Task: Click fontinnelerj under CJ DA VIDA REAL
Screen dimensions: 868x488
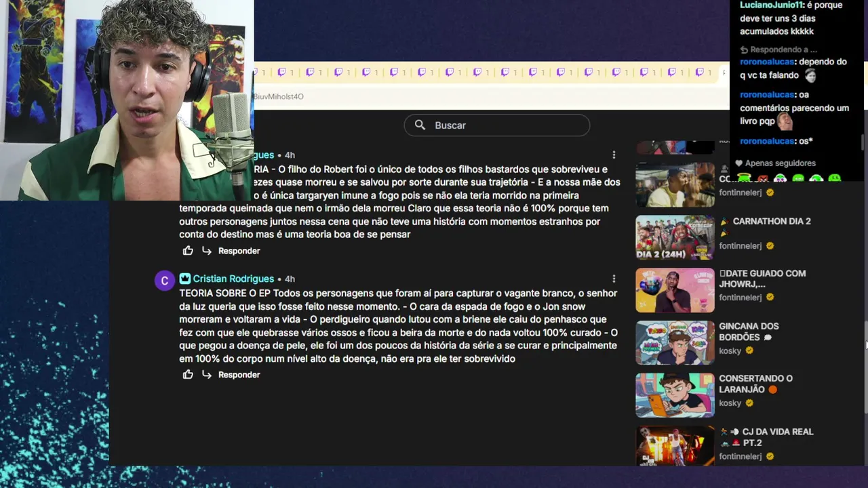Action: [x=741, y=457]
